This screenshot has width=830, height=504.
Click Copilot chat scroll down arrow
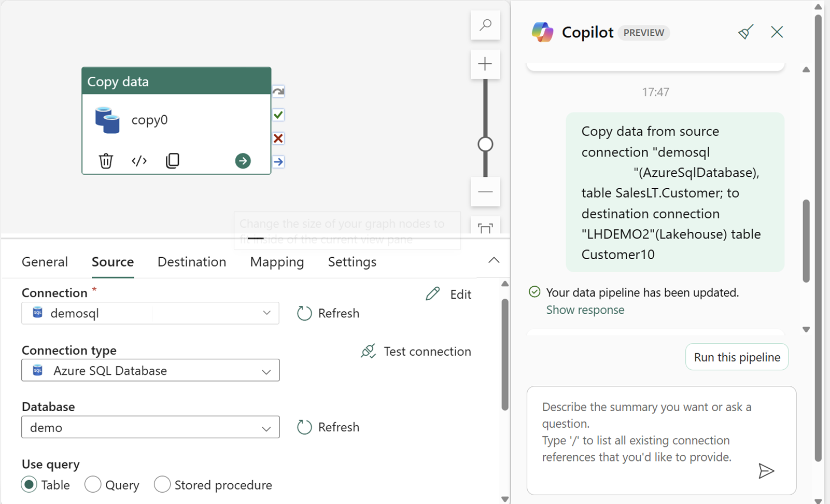[806, 329]
